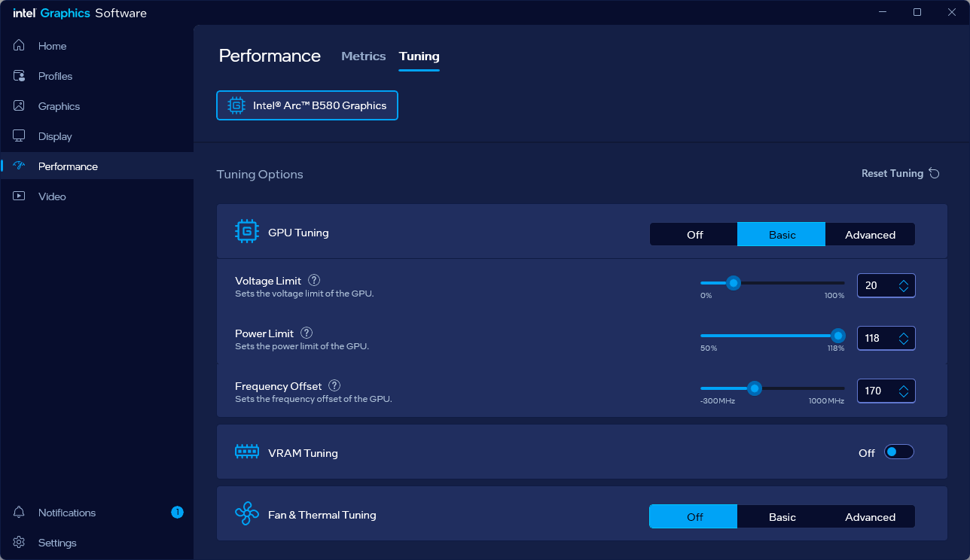The width and height of the screenshot is (970, 560).
Task: Go to Profiles in the sidebar
Action: pos(96,76)
